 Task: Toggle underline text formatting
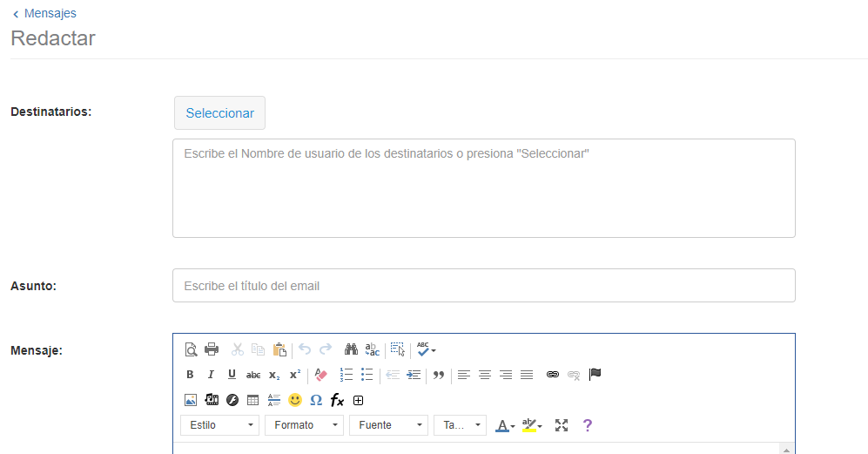[x=232, y=375]
